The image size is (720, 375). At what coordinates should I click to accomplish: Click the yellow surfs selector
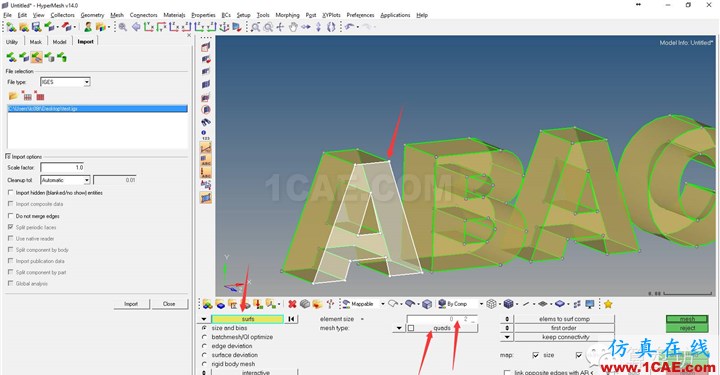tap(248, 319)
